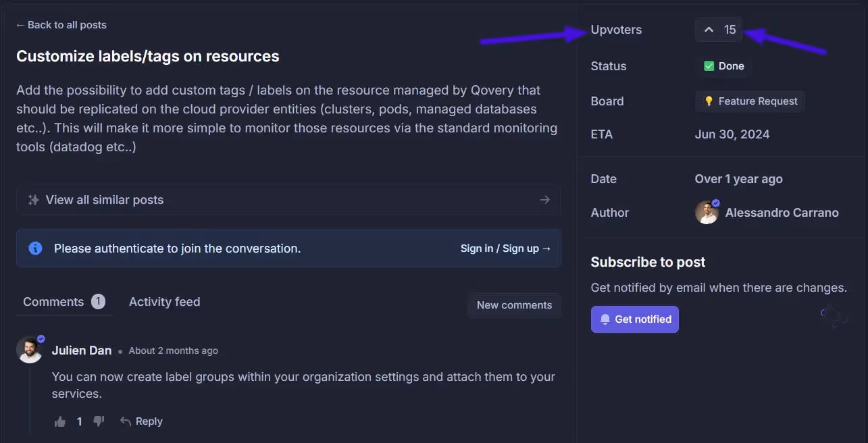Click the thumbs down icon on Julien's comment
868x443 pixels.
point(99,421)
